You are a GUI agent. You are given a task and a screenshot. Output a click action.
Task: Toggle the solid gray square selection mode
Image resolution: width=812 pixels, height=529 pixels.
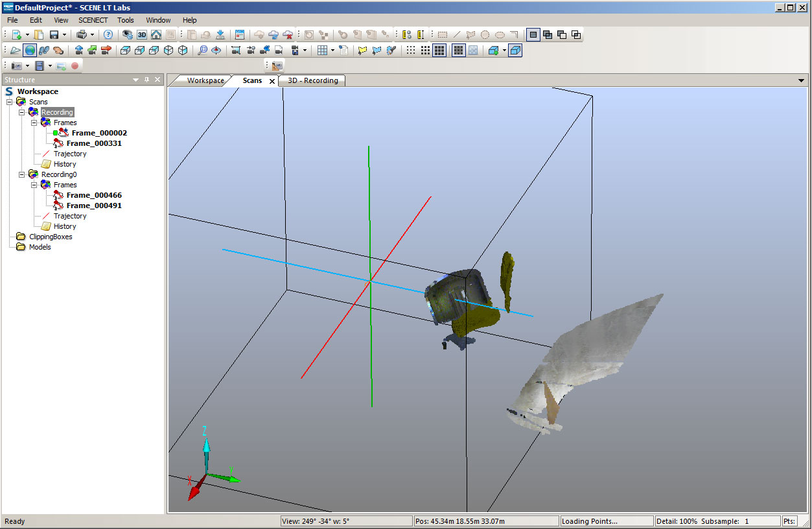click(533, 35)
